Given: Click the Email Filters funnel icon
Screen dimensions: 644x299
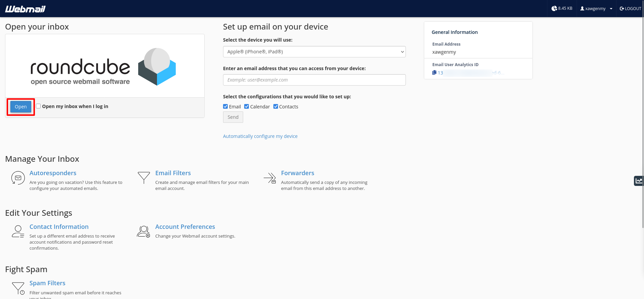Looking at the screenshot, I should click(144, 178).
